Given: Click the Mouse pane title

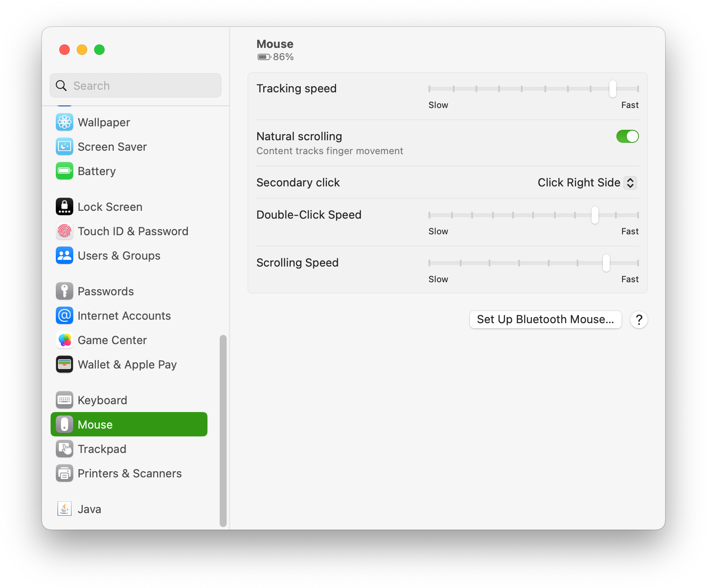Looking at the screenshot, I should (x=275, y=44).
